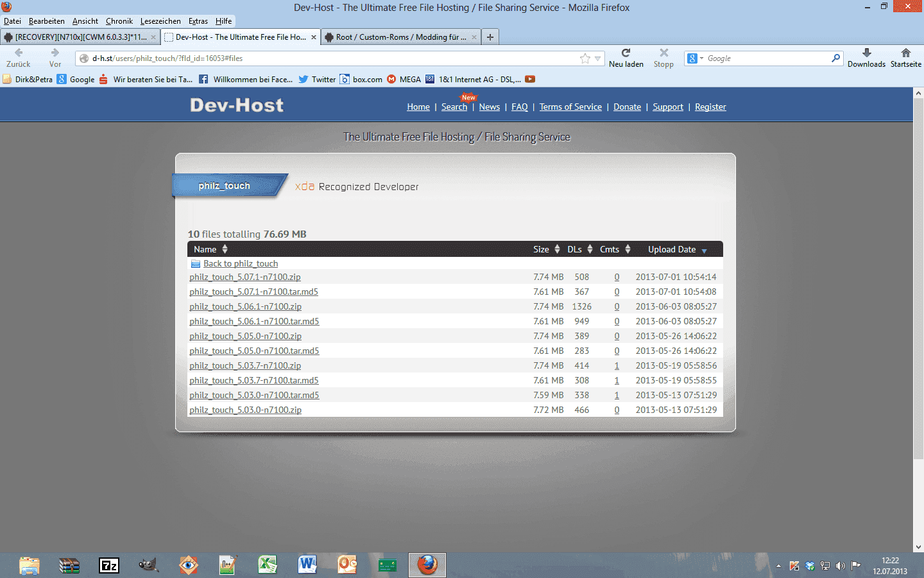Open the Chronik menu
The width and height of the screenshot is (924, 578).
pos(119,21)
